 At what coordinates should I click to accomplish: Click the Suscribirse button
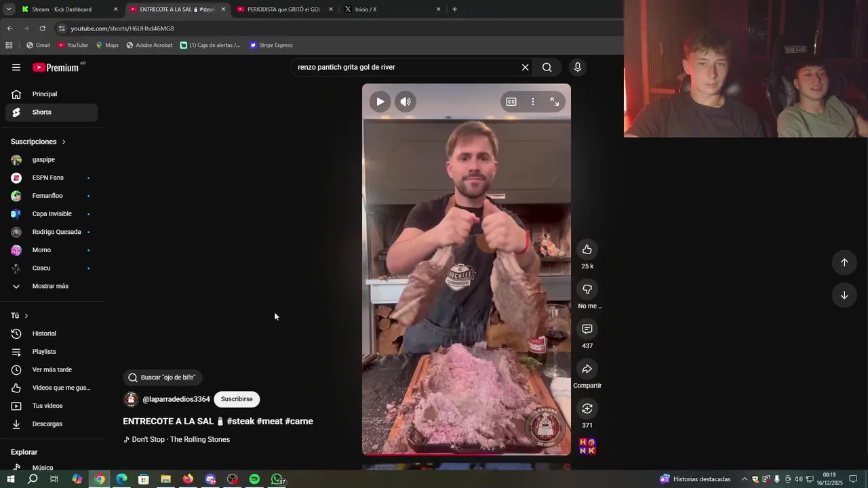tap(237, 399)
